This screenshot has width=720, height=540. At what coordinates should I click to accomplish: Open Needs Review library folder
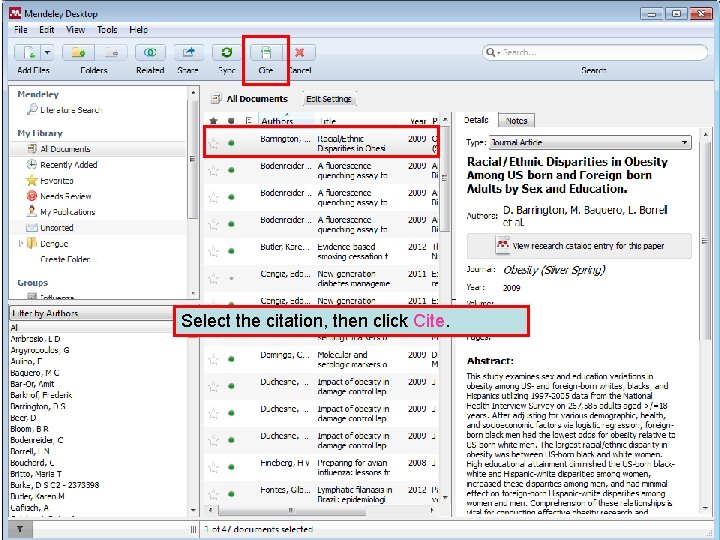[59, 196]
